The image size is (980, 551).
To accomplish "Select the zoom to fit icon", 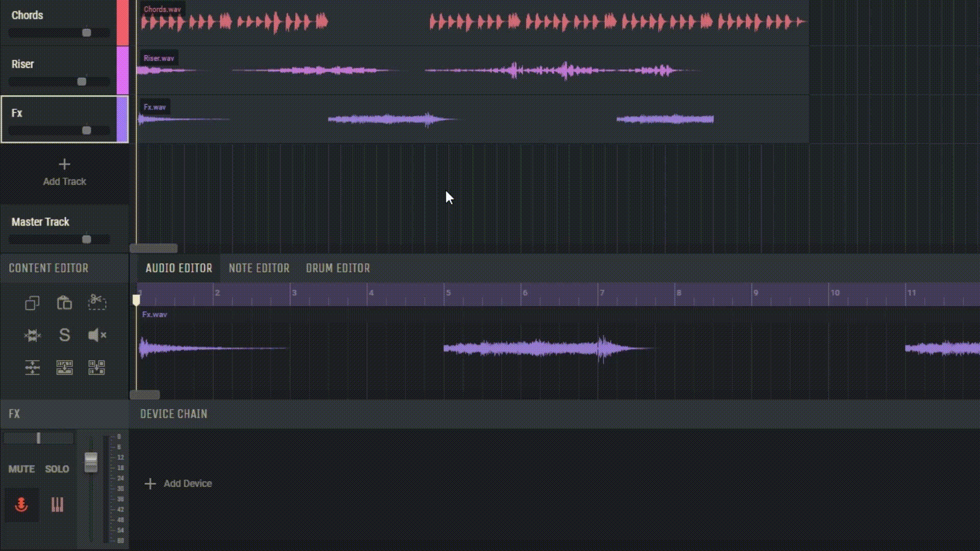I will point(32,367).
